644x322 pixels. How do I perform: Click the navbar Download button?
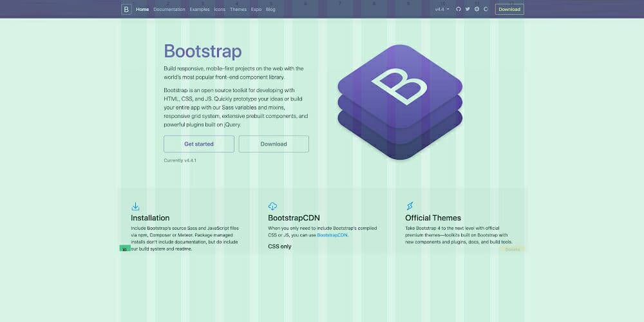click(509, 9)
